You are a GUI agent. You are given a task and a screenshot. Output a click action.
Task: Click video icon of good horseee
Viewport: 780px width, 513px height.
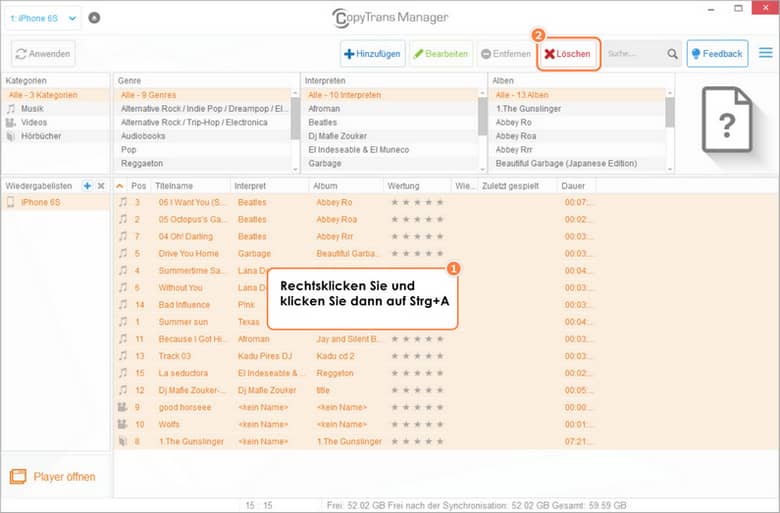coord(122,407)
